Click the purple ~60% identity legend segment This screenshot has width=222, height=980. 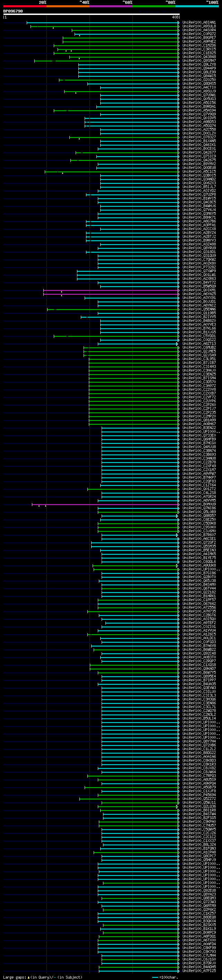click(111, 6)
